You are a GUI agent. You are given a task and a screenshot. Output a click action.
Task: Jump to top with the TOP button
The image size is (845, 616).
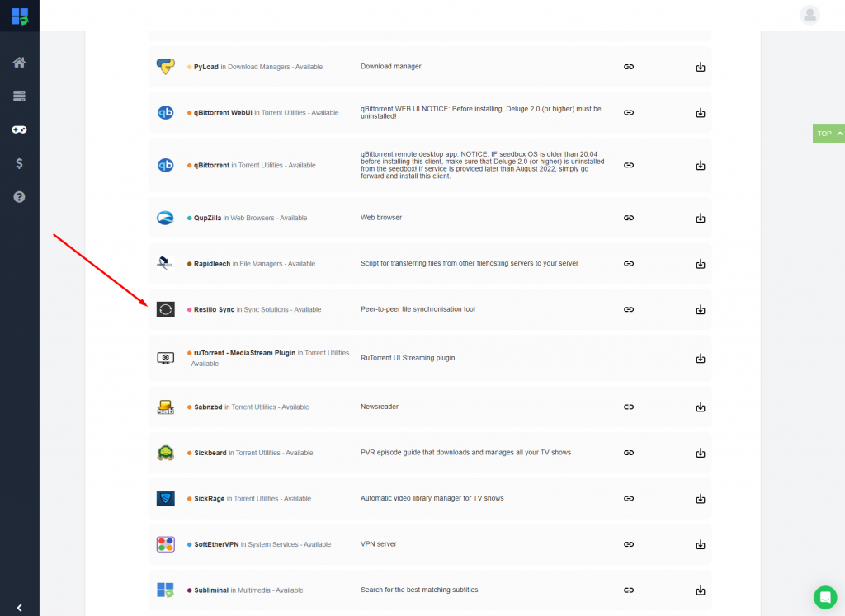click(828, 134)
